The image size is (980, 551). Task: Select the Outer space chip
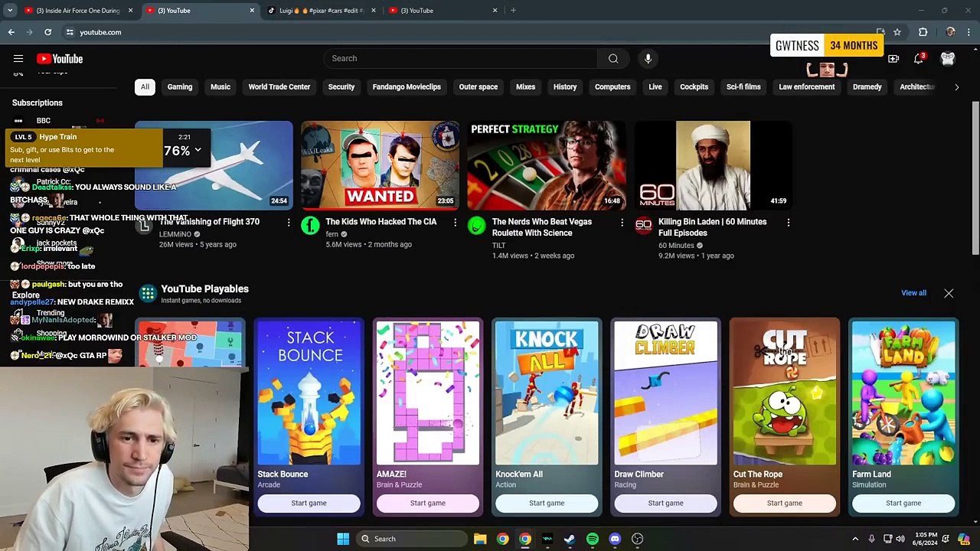[x=479, y=87]
